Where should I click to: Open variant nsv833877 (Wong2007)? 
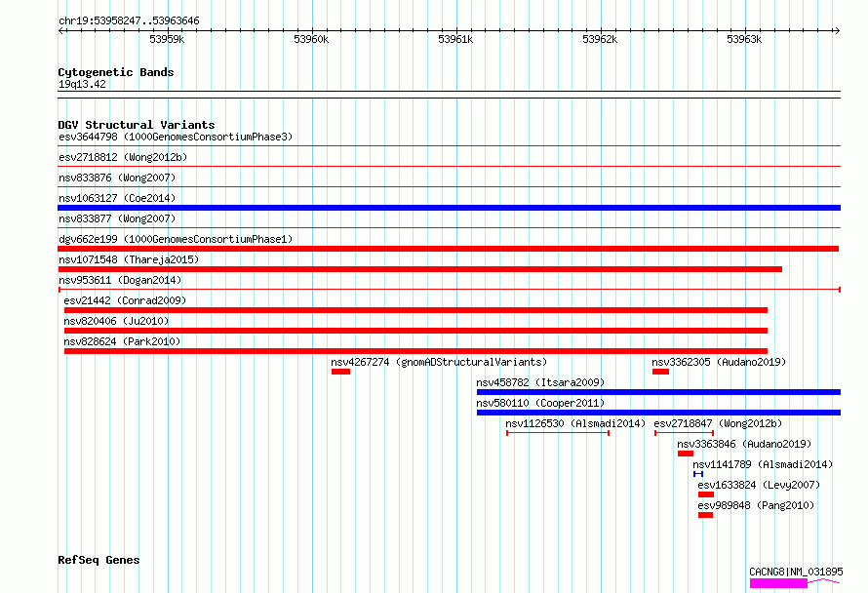tap(117, 218)
